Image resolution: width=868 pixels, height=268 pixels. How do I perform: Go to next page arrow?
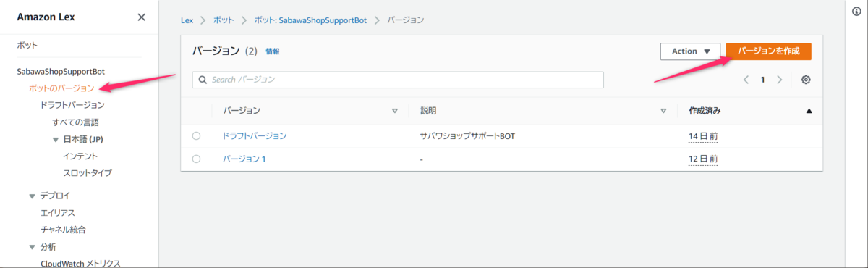point(779,80)
